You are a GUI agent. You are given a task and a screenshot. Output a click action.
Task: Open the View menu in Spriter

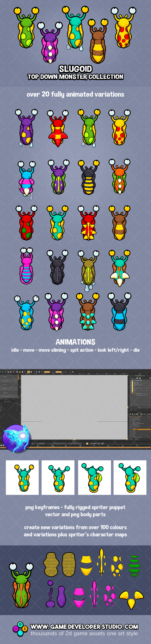click(x=14, y=370)
